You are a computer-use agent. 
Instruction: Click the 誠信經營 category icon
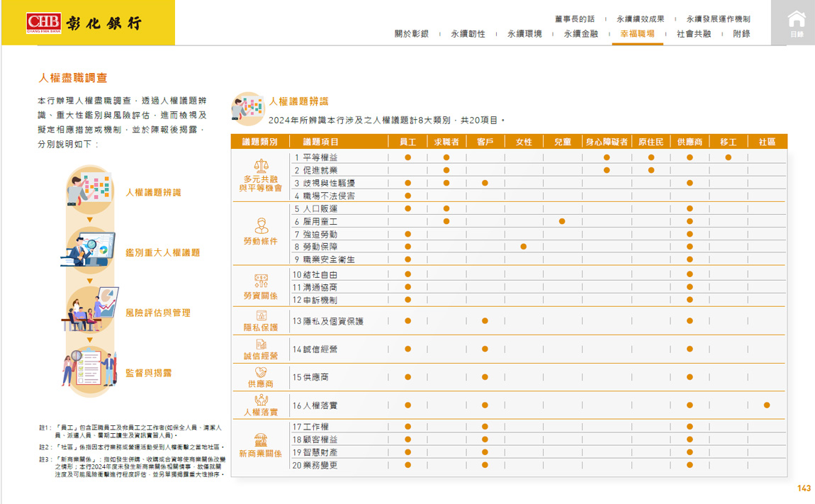click(261, 344)
